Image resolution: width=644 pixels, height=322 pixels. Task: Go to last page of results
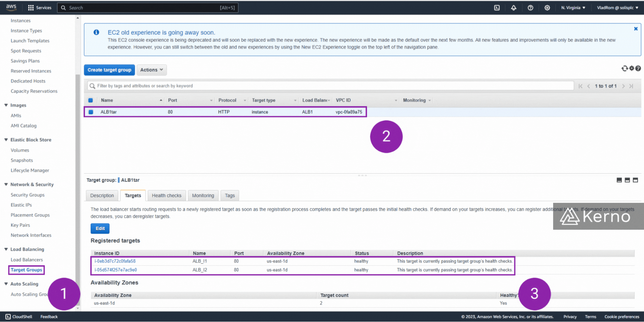631,86
